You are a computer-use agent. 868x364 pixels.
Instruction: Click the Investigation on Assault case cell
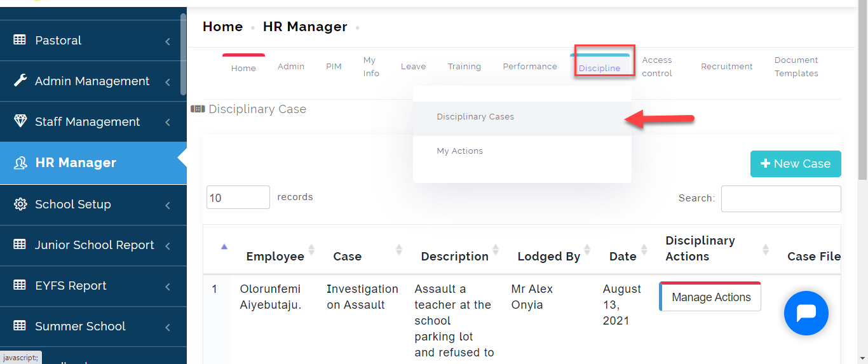tap(362, 297)
